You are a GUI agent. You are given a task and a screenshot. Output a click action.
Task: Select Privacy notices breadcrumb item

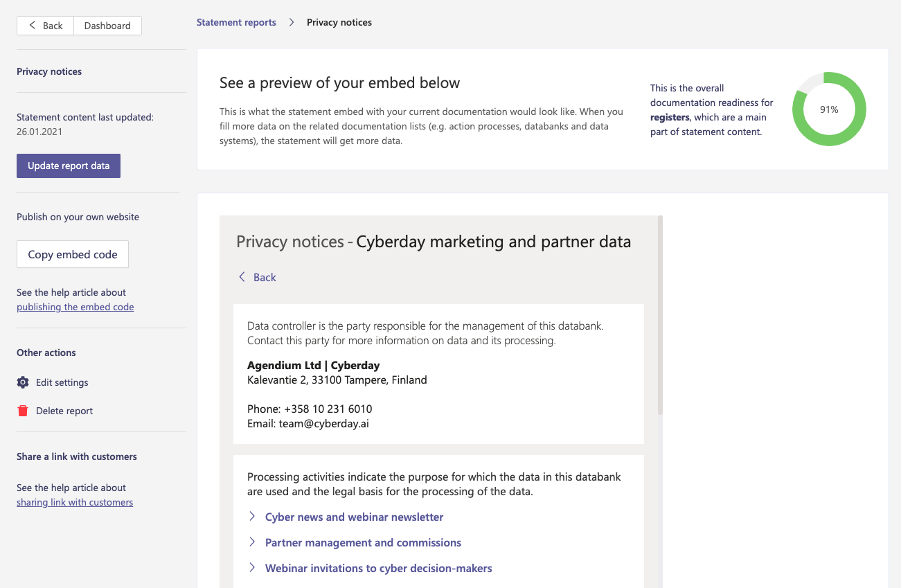[x=339, y=23]
